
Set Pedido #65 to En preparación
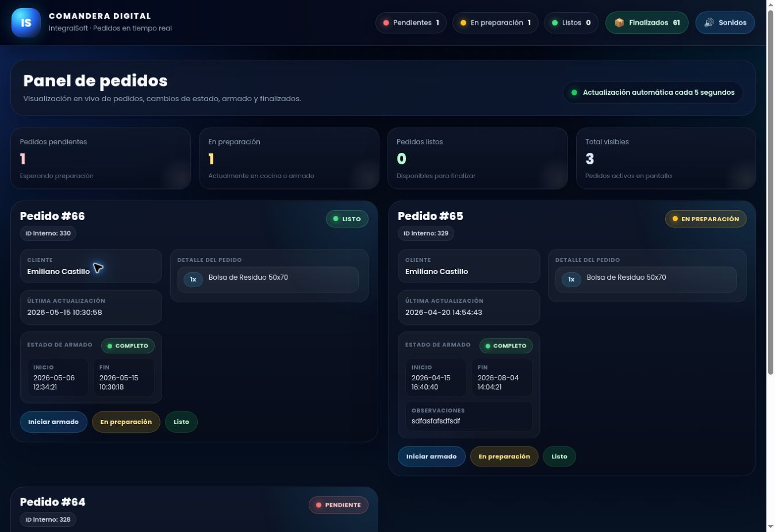504,457
